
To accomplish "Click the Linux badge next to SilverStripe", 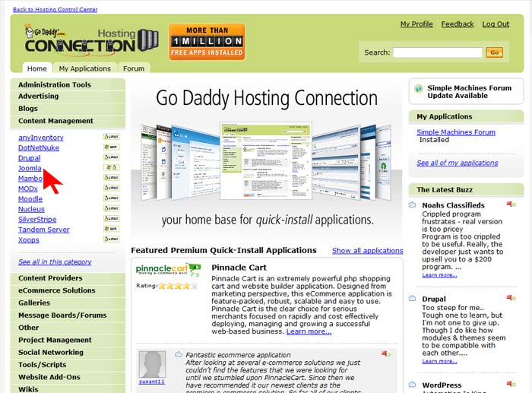I will [111, 219].
